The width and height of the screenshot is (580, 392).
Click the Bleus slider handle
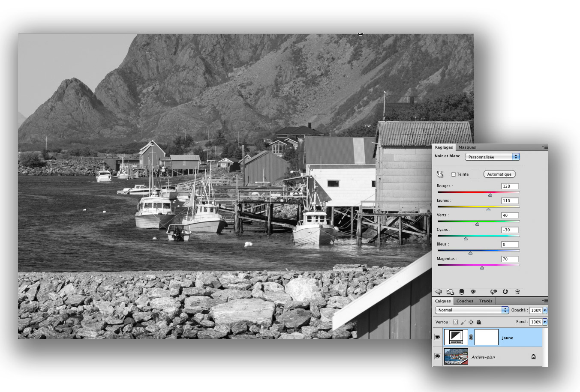[470, 253]
